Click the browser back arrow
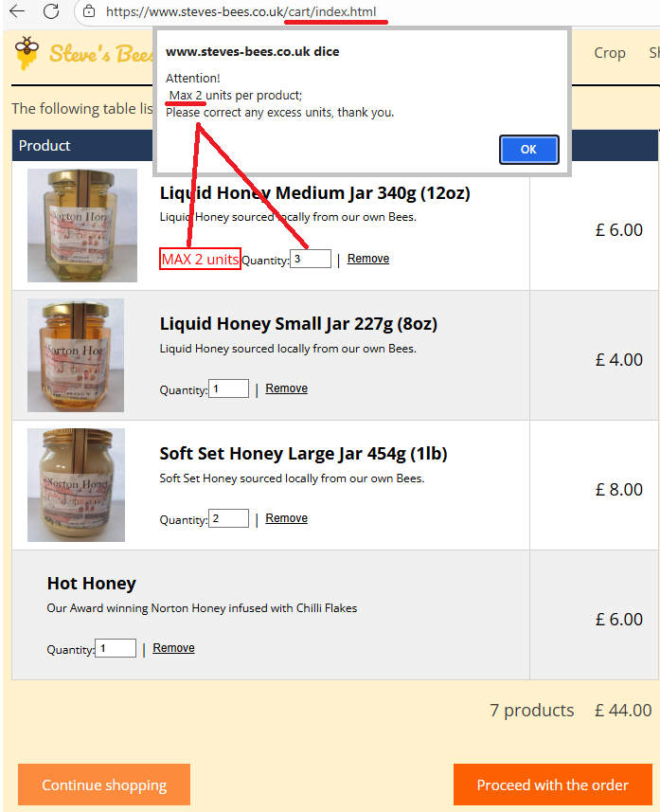This screenshot has height=812, width=660. tap(17, 10)
